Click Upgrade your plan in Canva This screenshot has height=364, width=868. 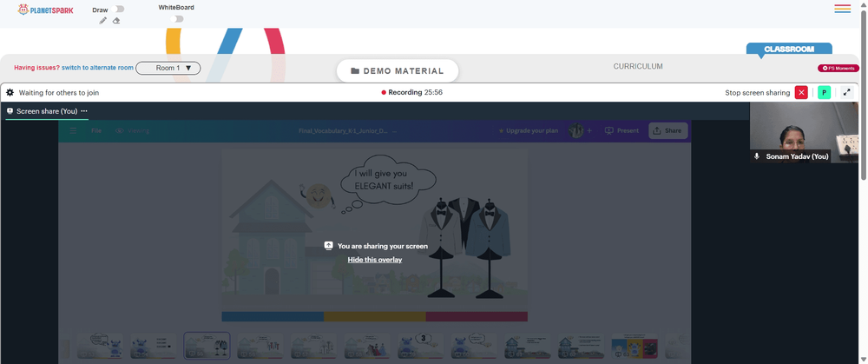[x=528, y=131]
